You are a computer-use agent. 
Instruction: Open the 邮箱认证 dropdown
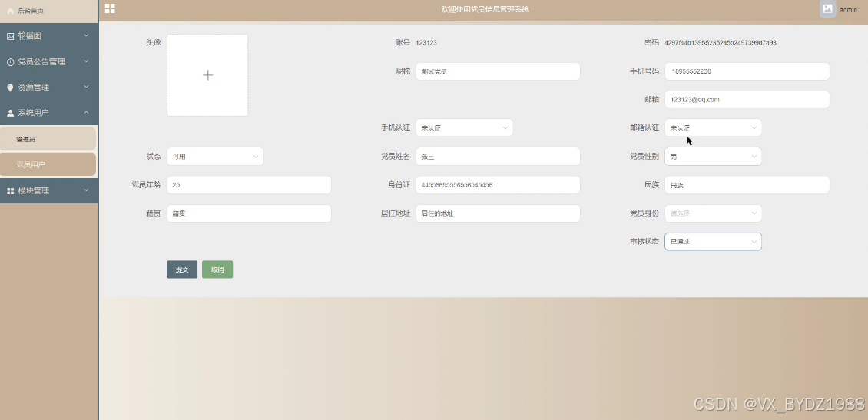713,127
